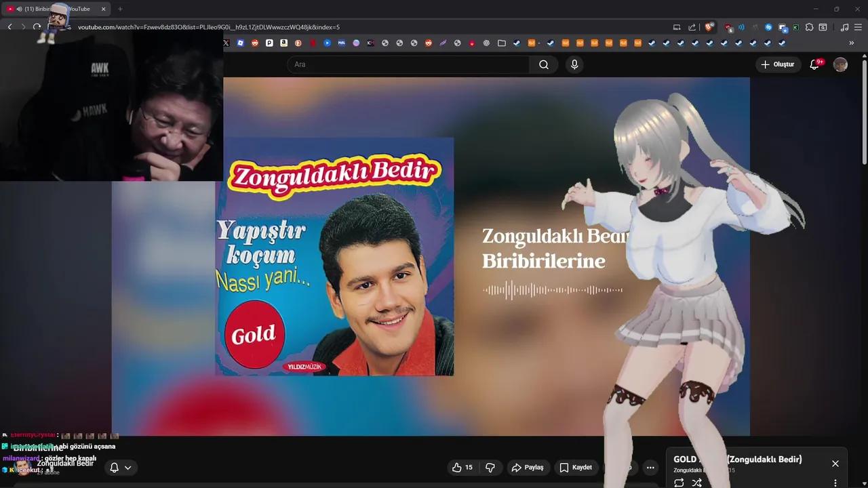Open the ChatGPT bookmark icon
868x488 pixels.
click(x=486, y=43)
